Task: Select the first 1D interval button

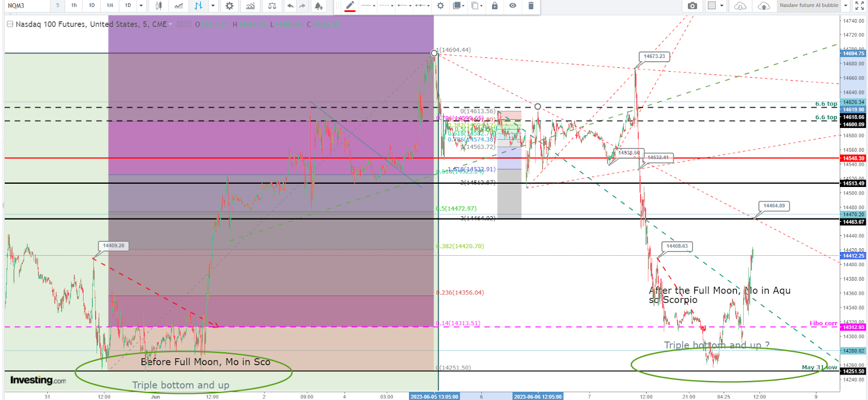Action: [92, 5]
